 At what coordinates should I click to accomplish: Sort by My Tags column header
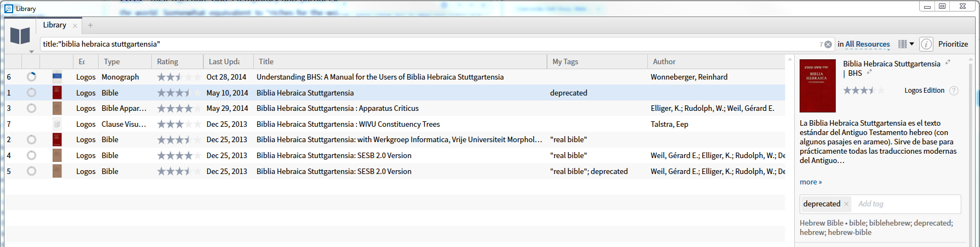(x=597, y=61)
